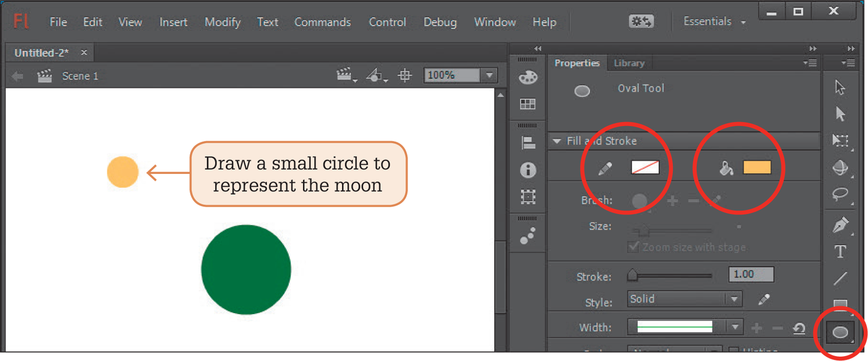Select the Properties tab
Screen dimensions: 868x361
pos(577,63)
